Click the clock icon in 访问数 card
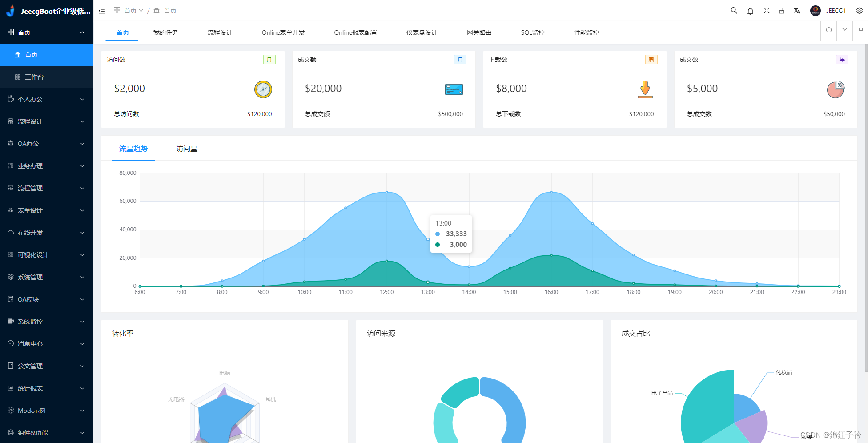The image size is (868, 443). pos(263,89)
